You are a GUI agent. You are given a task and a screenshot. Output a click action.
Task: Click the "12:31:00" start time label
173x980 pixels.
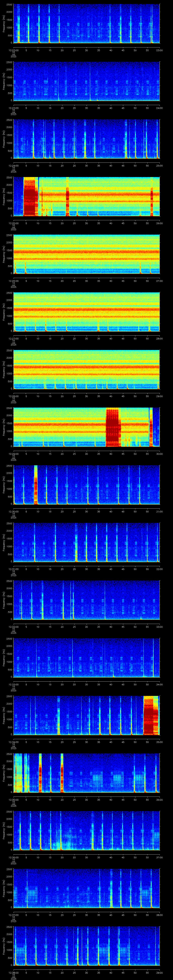click(13, 569)
